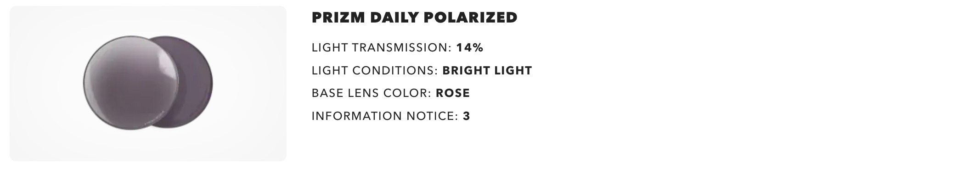Screen dimensions: 980x170
Task: Click the word NOTICE
Action: [432, 116]
